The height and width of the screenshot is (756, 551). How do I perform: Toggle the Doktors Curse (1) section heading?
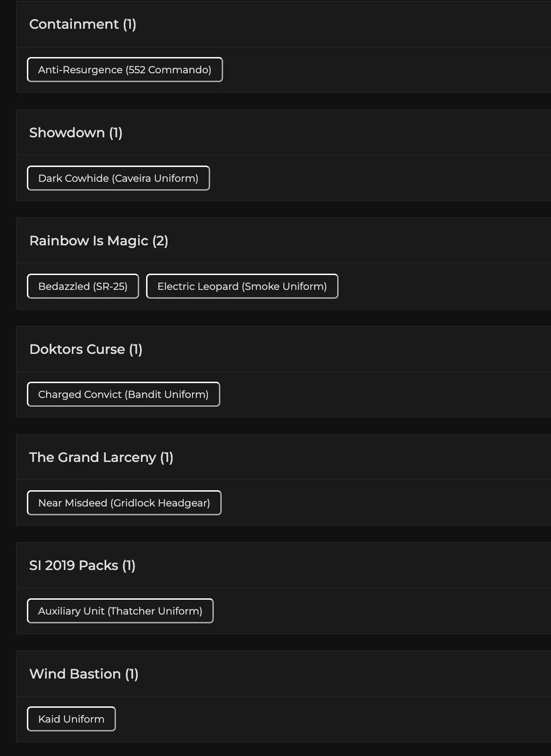(86, 349)
